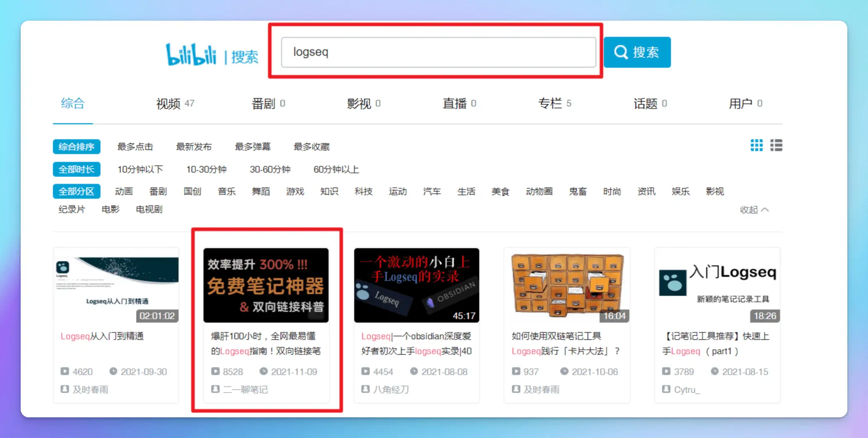Filter by 60分钟以上 duration
Image resolution: width=868 pixels, height=438 pixels.
coord(336,169)
